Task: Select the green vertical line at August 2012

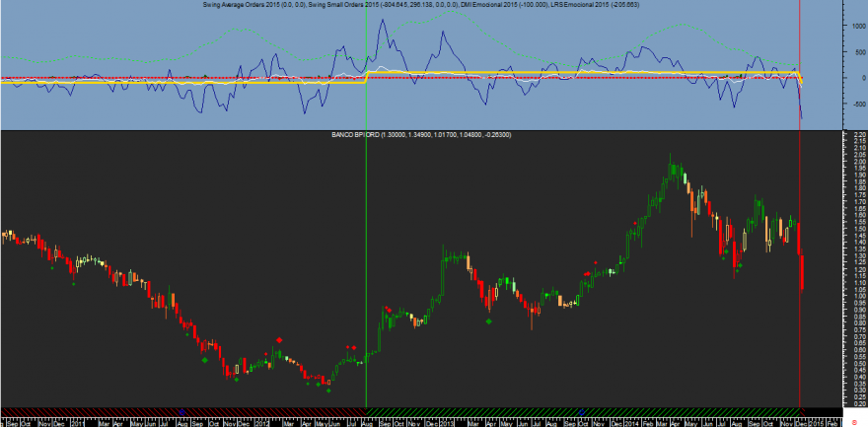Action: point(367,203)
